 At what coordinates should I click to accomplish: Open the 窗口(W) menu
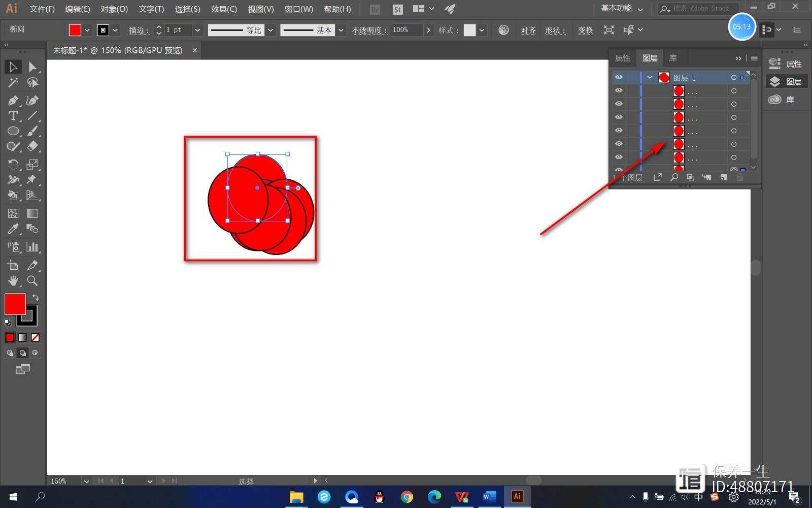tap(299, 9)
